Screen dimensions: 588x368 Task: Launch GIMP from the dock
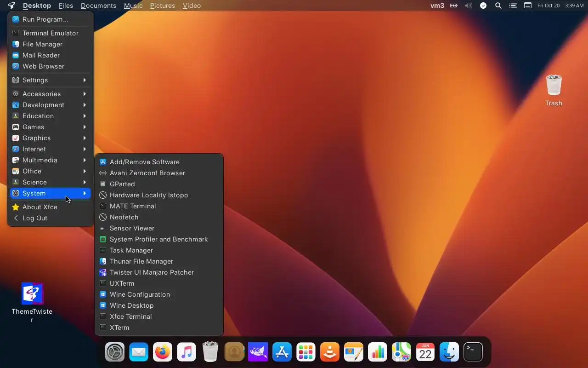click(258, 352)
